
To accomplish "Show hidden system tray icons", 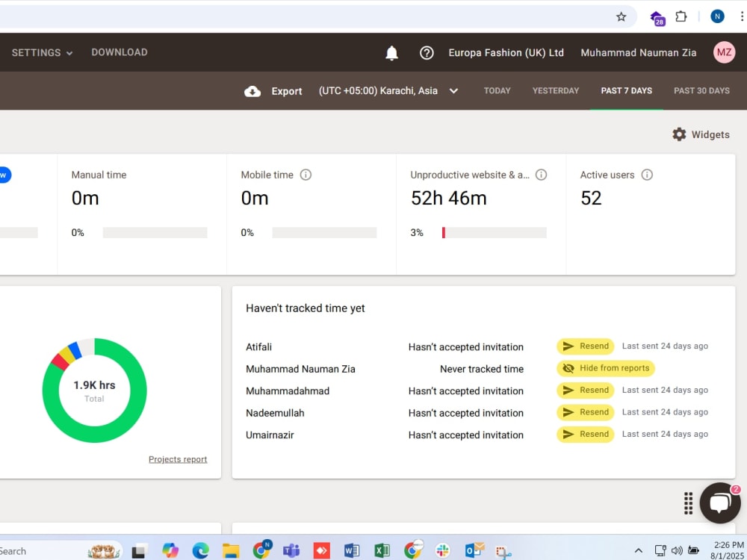I will (639, 550).
